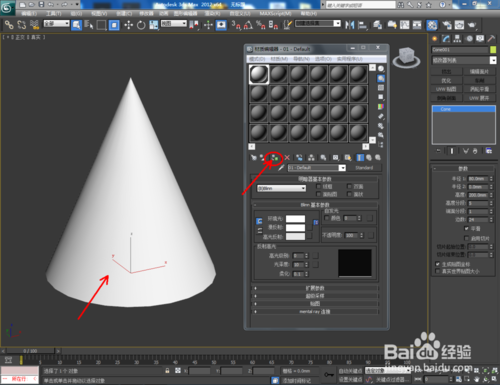
Task: Select the first material sample sphere
Action: click(x=259, y=74)
